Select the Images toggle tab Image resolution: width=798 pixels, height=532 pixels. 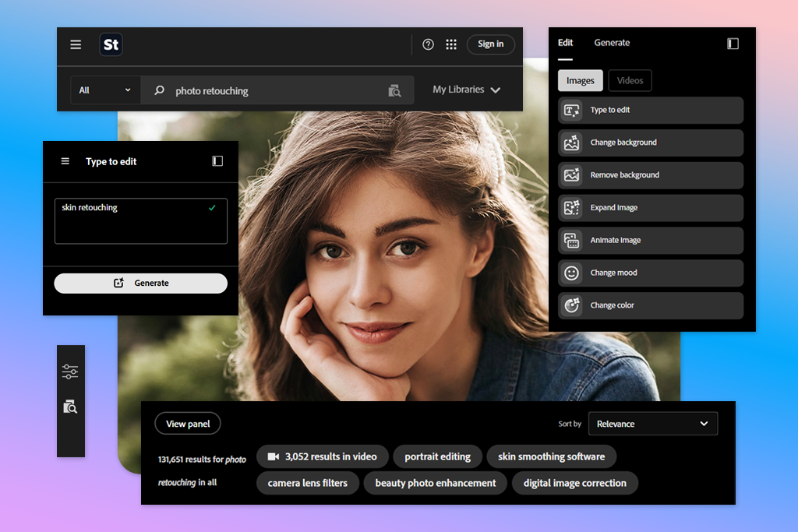(x=580, y=80)
